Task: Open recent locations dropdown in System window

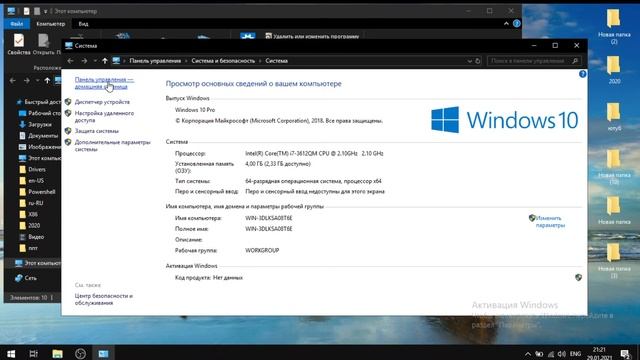Action: (95, 61)
